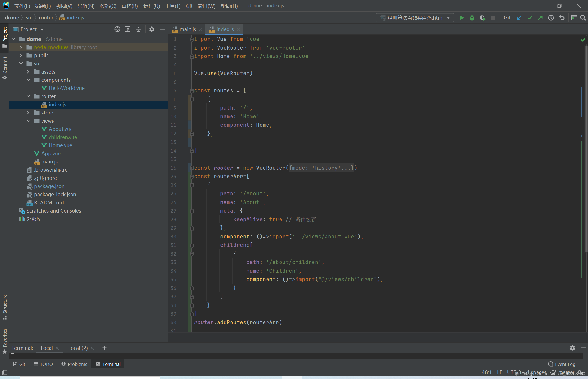Click the open-in-window icon beside search
This screenshot has height=379, width=588.
[x=574, y=18]
